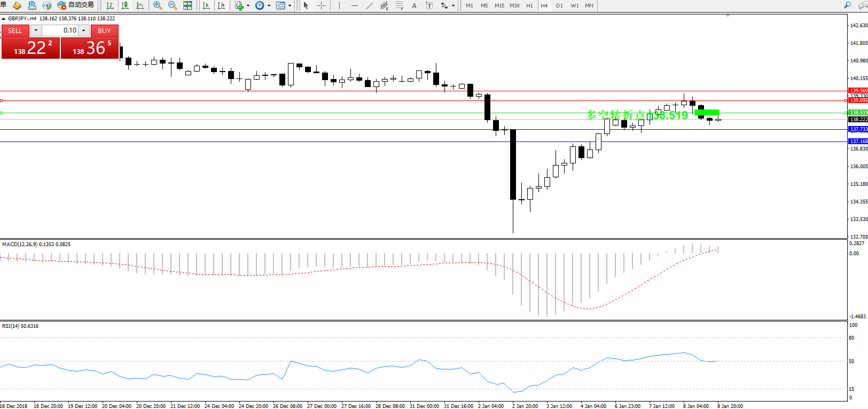This screenshot has height=409, width=868.
Task: Toggle chart auto scroll
Action: tap(206, 5)
